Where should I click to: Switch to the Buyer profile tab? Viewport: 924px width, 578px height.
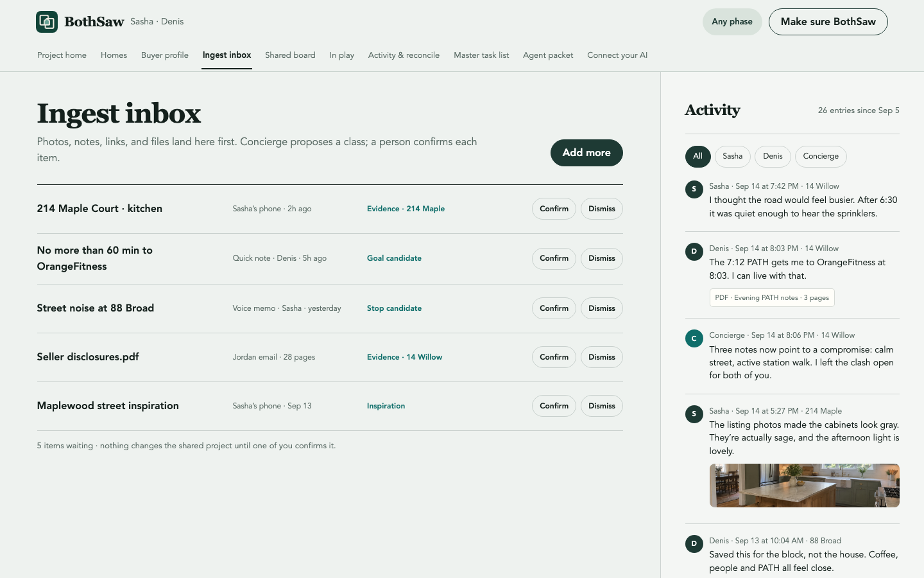point(165,55)
